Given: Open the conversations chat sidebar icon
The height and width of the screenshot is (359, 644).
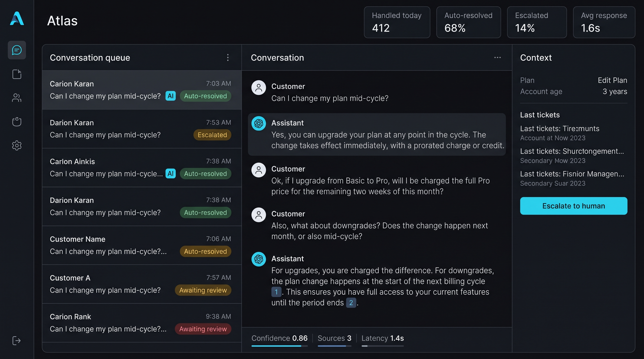Looking at the screenshot, I should (17, 50).
